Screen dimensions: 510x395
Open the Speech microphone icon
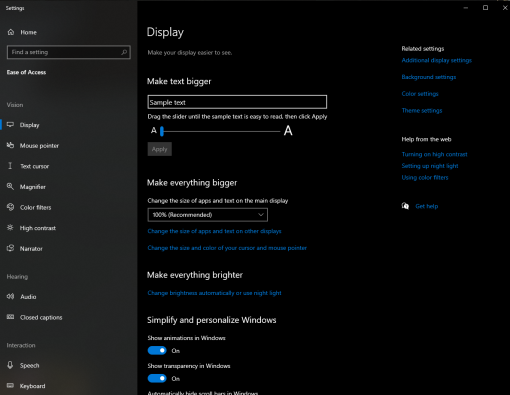[x=10, y=365]
